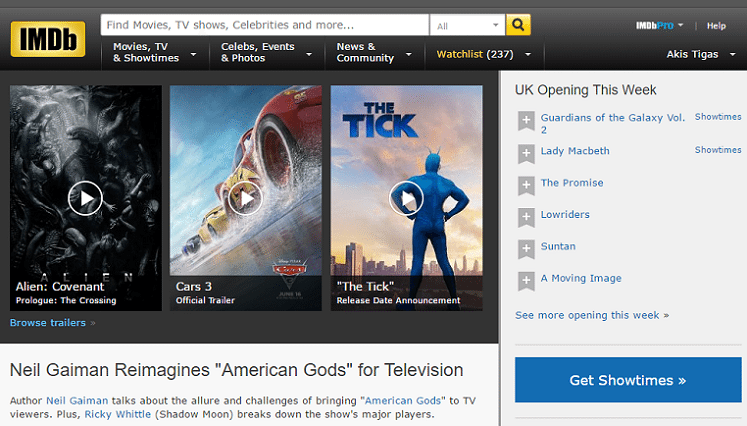Add Suntan to watchlist

(526, 249)
